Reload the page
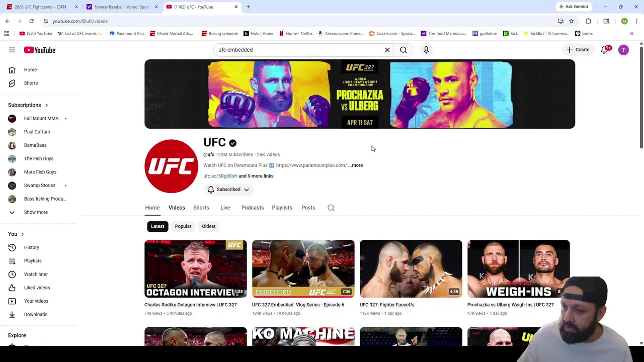 tap(31, 21)
